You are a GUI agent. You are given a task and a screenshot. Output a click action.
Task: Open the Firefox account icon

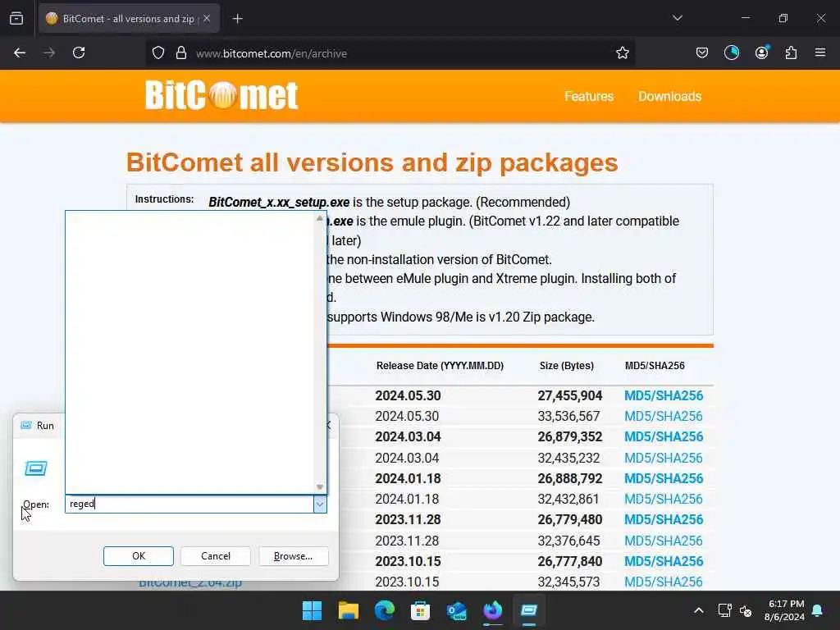pos(761,52)
